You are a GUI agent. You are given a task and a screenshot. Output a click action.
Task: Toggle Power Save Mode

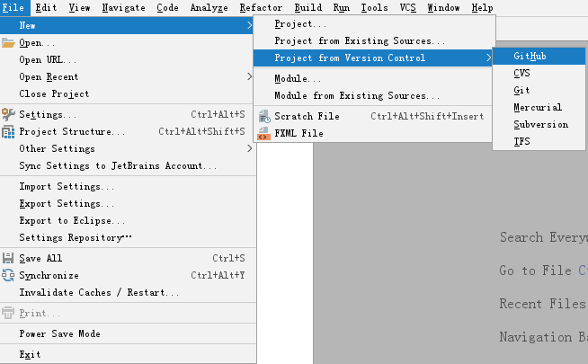[x=59, y=333]
